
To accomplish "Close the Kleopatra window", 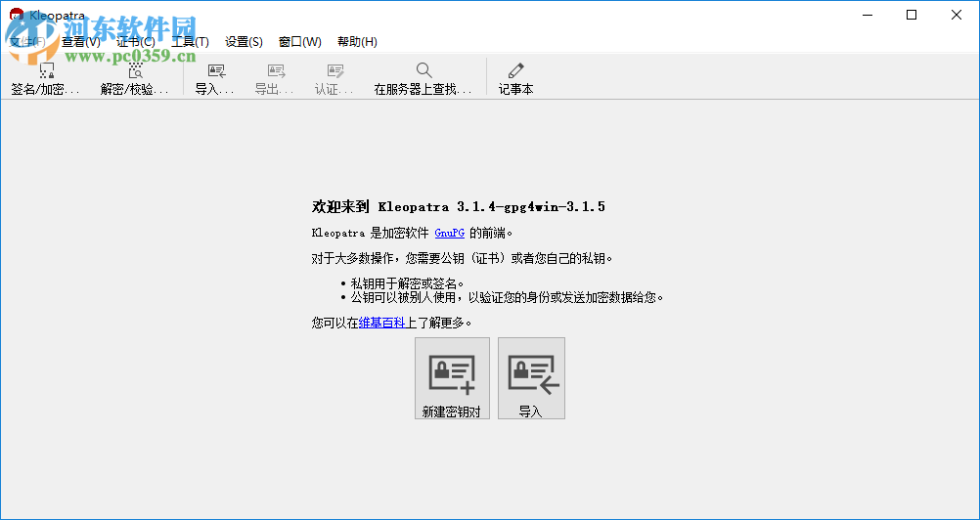I will 957,15.
